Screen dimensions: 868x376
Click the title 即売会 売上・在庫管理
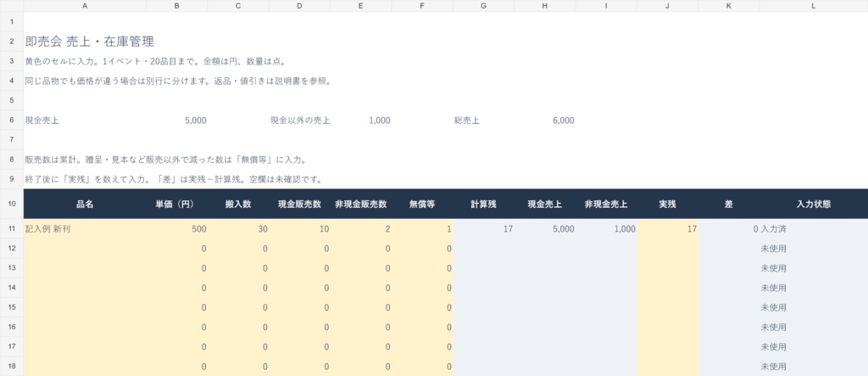tap(89, 41)
